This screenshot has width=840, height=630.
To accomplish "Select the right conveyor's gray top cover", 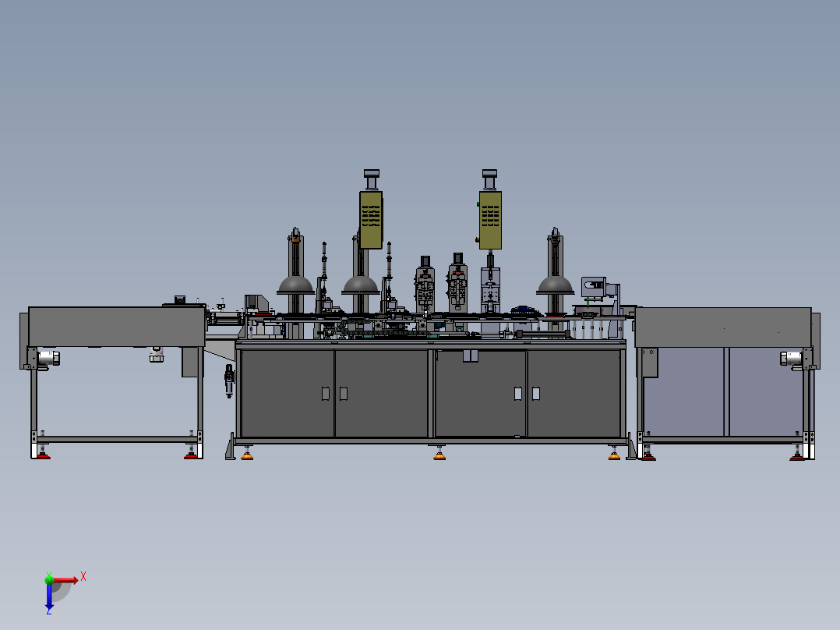I will click(722, 327).
